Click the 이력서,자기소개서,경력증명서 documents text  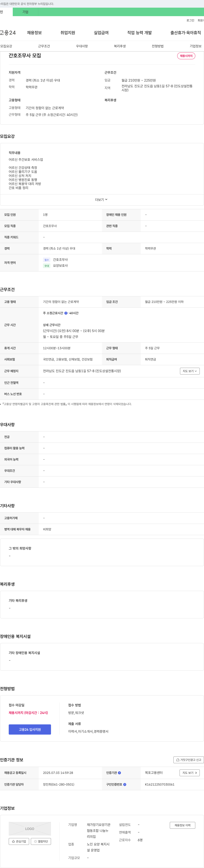tap(88, 732)
